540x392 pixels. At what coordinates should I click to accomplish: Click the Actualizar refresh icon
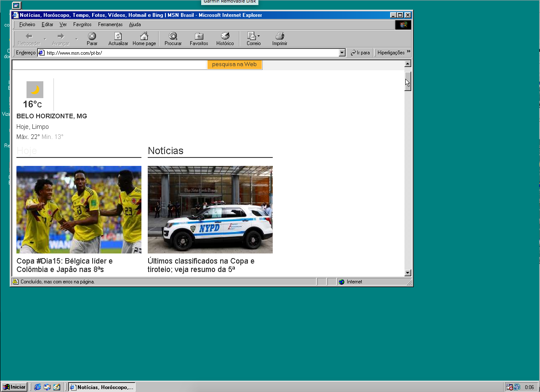coord(118,36)
